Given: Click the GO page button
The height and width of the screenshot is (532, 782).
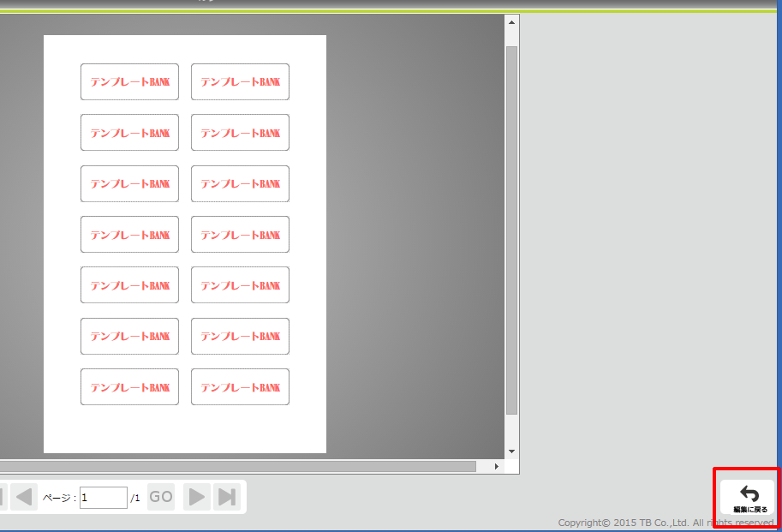Looking at the screenshot, I should point(161,497).
